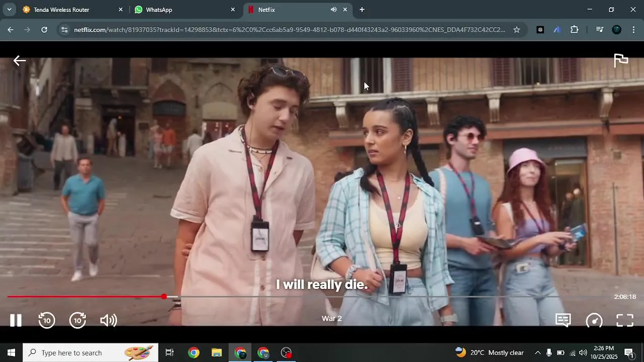
Task: Open File Explorer from taskbar
Action: [217, 352]
